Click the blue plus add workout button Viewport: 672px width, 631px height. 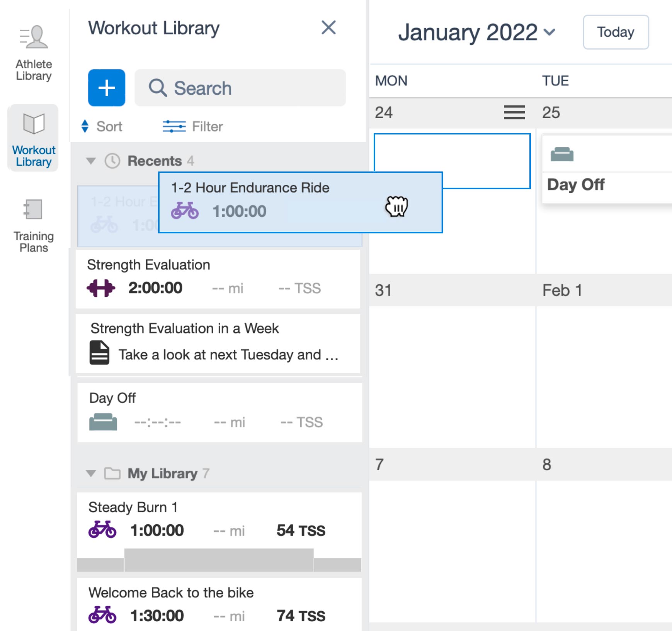pos(106,88)
